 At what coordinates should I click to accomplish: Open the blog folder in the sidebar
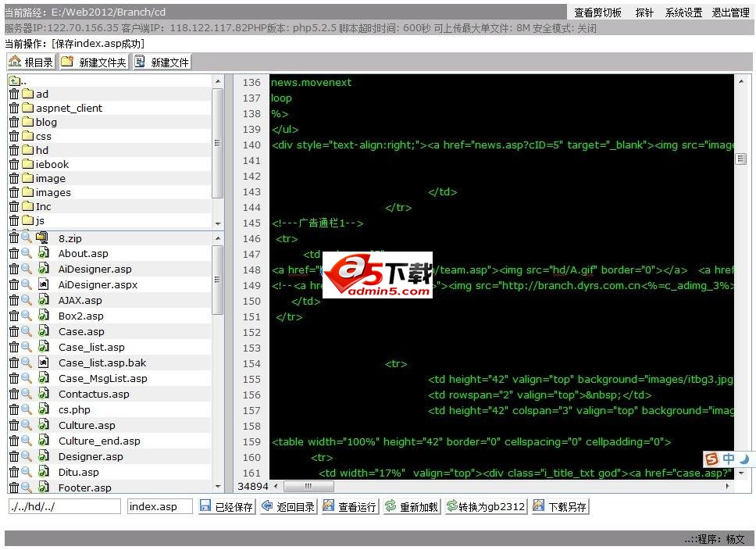[45, 122]
